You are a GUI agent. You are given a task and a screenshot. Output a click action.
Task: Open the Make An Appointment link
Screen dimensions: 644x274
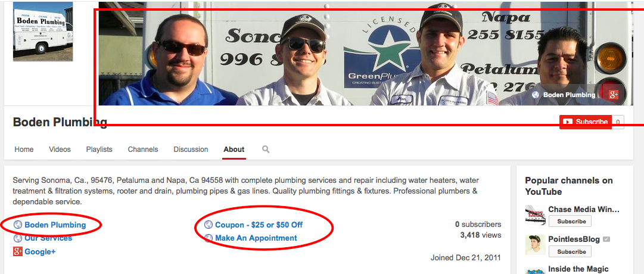[256, 238]
